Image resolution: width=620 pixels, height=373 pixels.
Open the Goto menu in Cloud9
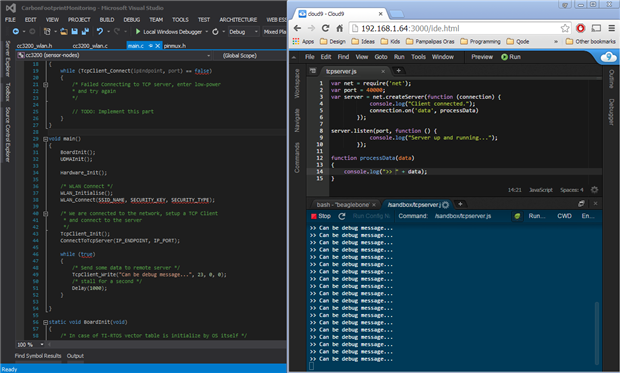[x=381, y=57]
